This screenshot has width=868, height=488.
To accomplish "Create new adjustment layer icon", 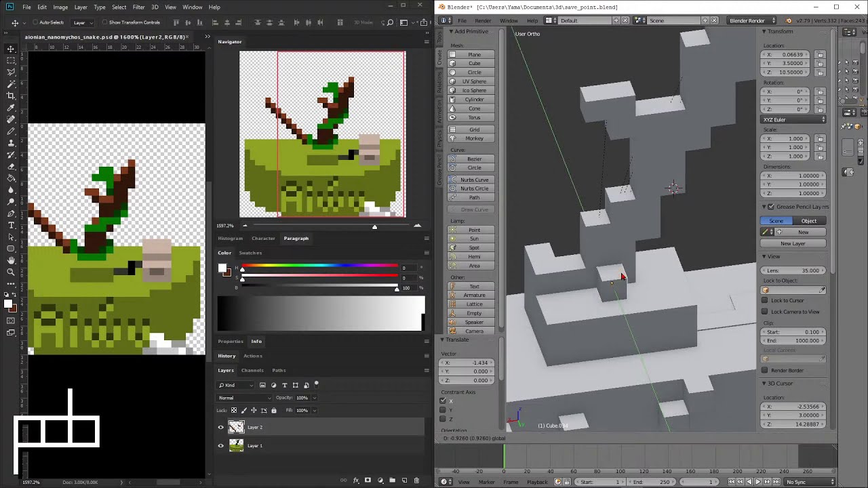I will pos(380,481).
